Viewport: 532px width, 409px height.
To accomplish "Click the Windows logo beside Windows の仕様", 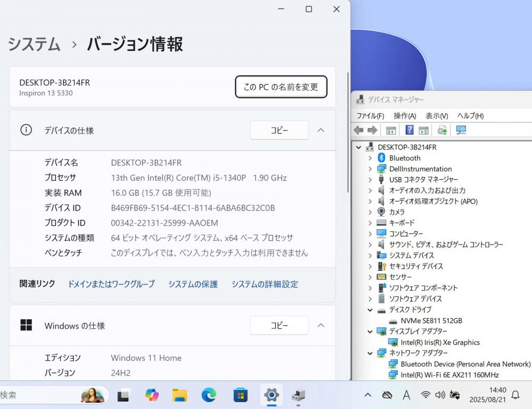I will (26, 325).
